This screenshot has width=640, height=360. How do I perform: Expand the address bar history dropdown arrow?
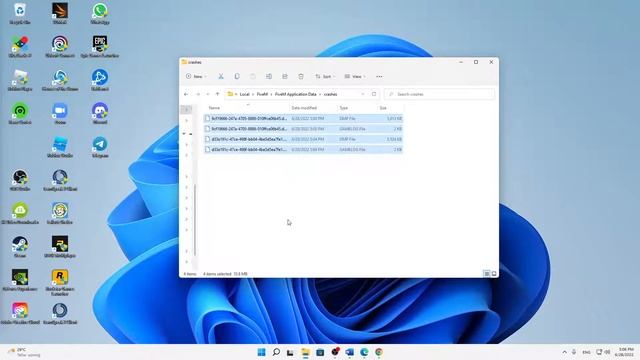[362, 94]
